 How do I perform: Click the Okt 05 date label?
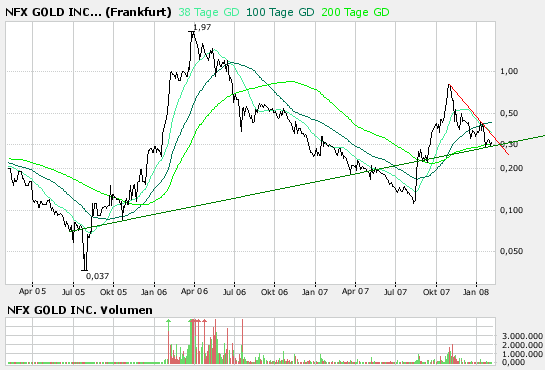pos(113,292)
